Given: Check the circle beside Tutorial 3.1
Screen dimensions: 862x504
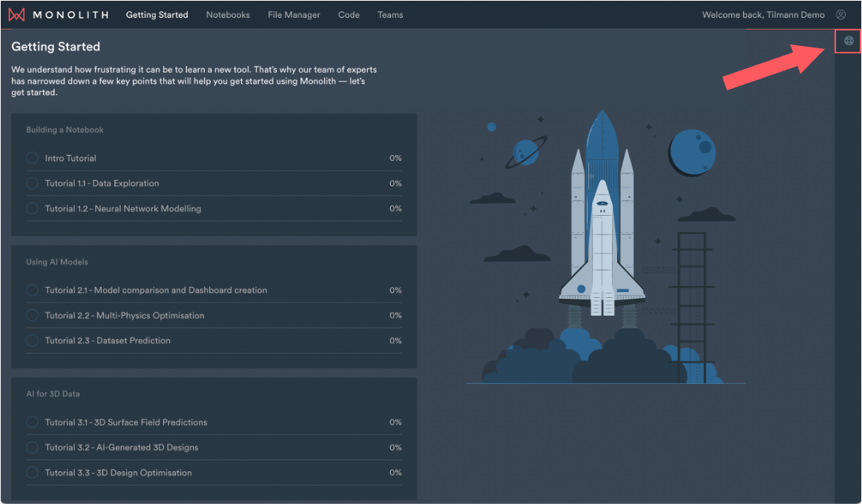Looking at the screenshot, I should [x=32, y=422].
